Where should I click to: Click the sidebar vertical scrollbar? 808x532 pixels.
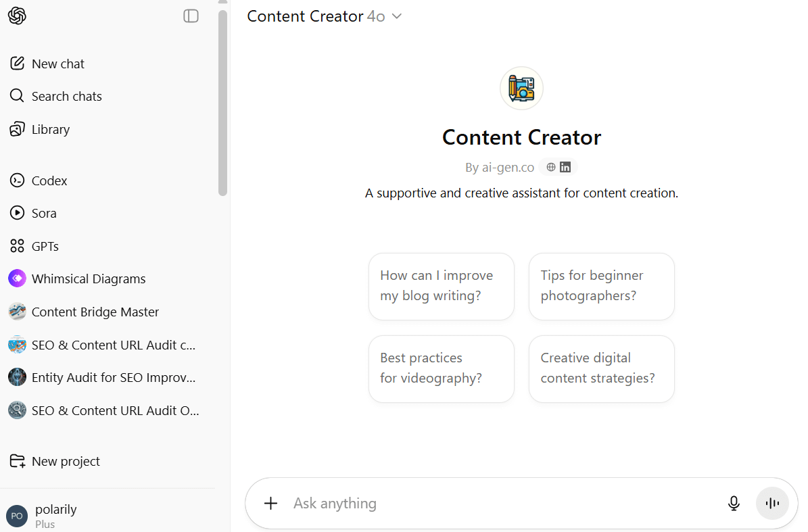222,103
